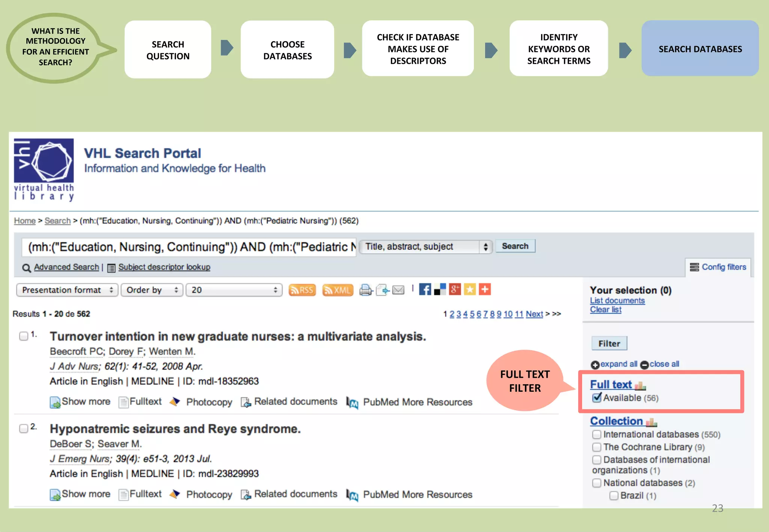The image size is (769, 532).
Task: Click the VHL virtual health library logo
Action: tap(44, 170)
